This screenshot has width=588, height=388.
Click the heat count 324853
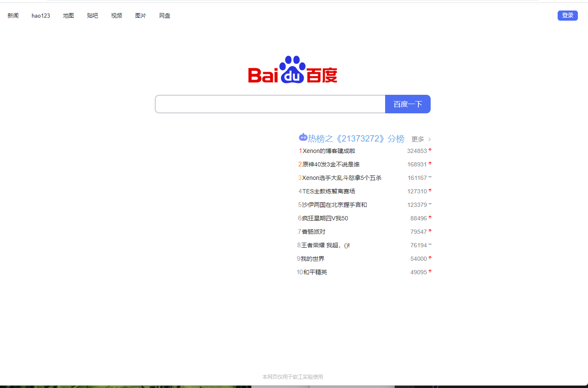[x=417, y=151]
